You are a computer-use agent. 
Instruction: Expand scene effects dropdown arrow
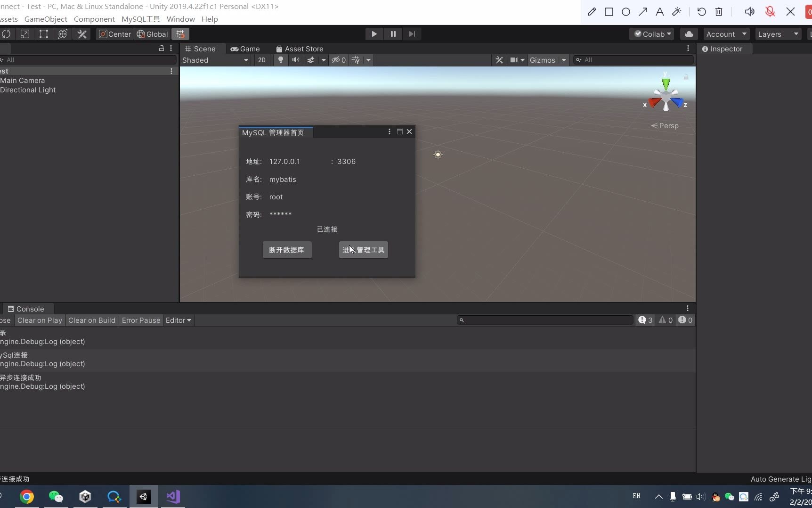pos(324,60)
